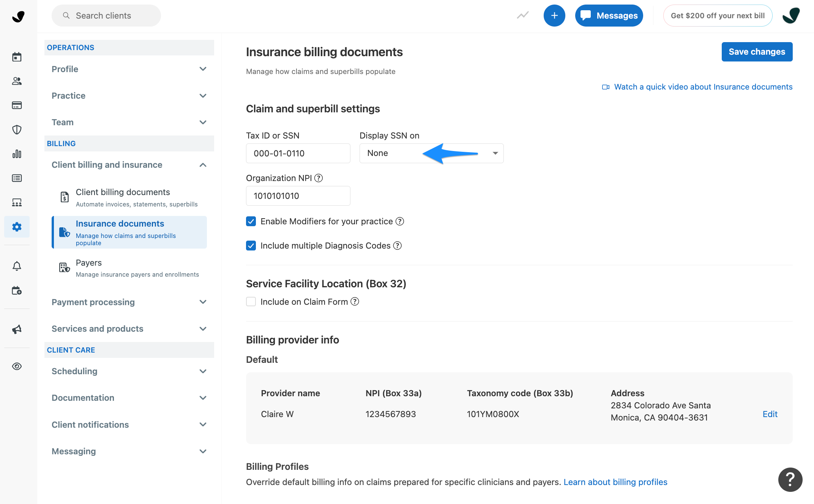Check Include on Claim Form
Image resolution: width=814 pixels, height=504 pixels.
[251, 301]
